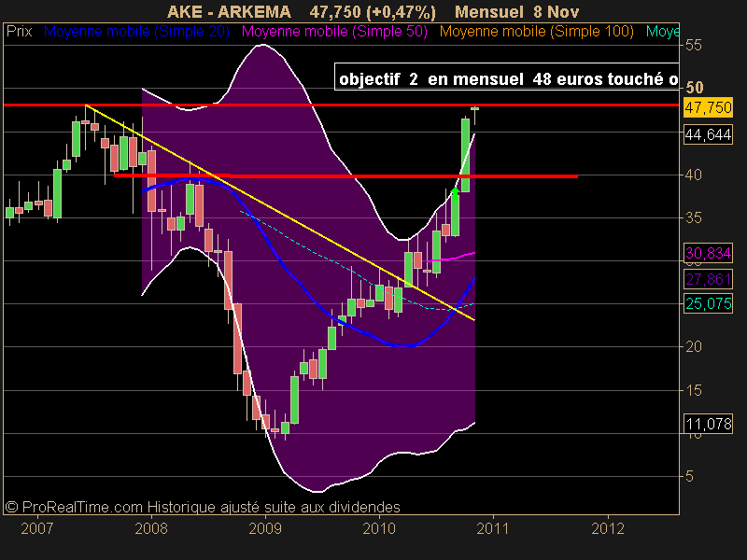Click the 55 price axis label
This screenshot has width=747, height=560.
tap(694, 45)
